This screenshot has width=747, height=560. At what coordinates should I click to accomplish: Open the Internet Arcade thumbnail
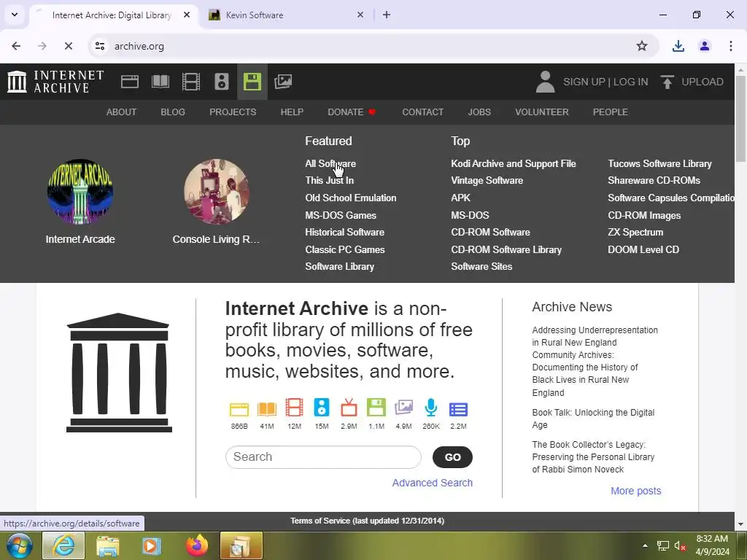click(80, 192)
